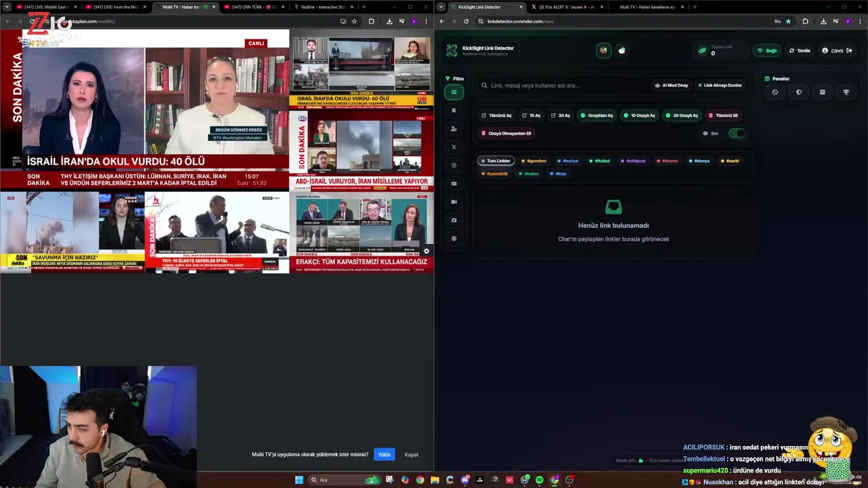Toggle Link Almayı Durdur pause button
This screenshot has width=868, height=488.
[720, 85]
